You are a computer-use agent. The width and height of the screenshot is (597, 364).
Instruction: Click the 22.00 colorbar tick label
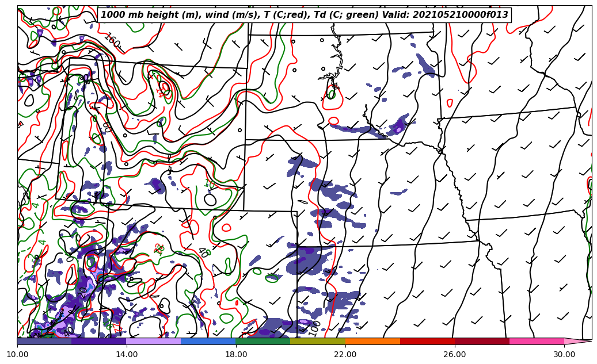[x=345, y=354]
